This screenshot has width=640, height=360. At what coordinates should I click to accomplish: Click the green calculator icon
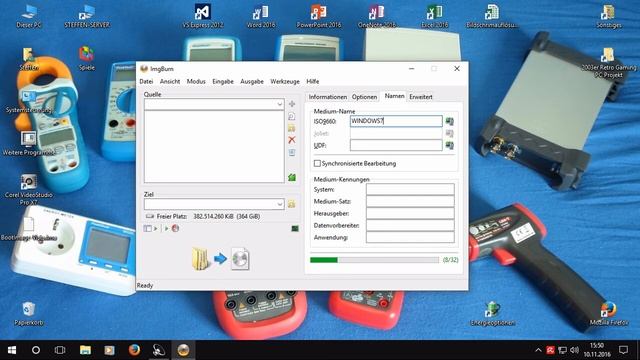tap(292, 177)
